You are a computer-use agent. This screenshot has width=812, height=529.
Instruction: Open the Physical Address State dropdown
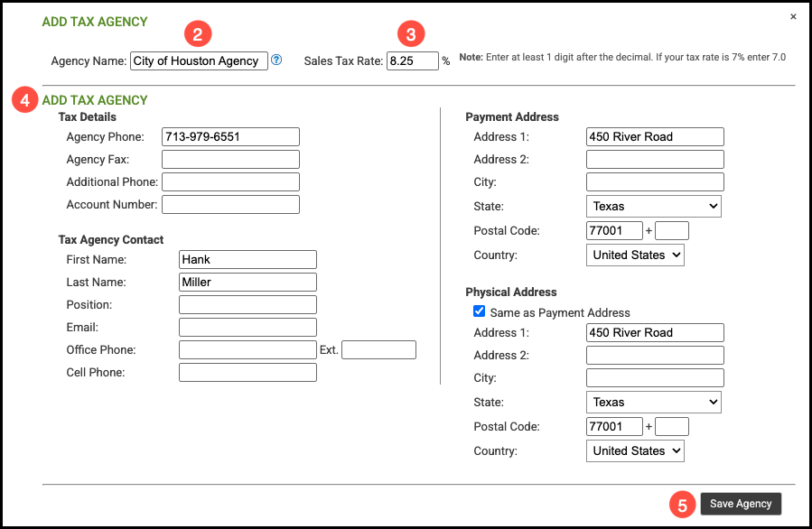654,403
